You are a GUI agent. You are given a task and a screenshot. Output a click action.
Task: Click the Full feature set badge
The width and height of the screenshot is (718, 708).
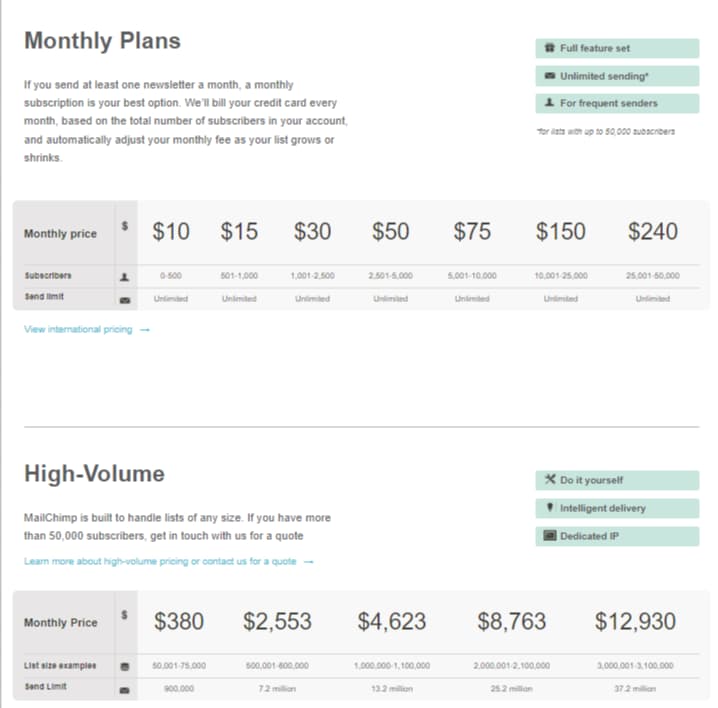point(616,48)
